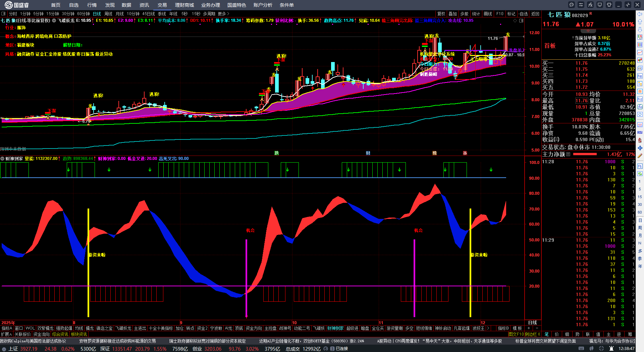This screenshot has height=352, width=644.
Task: Toggle the 画线 drawing line mode
Action: pos(488,14)
